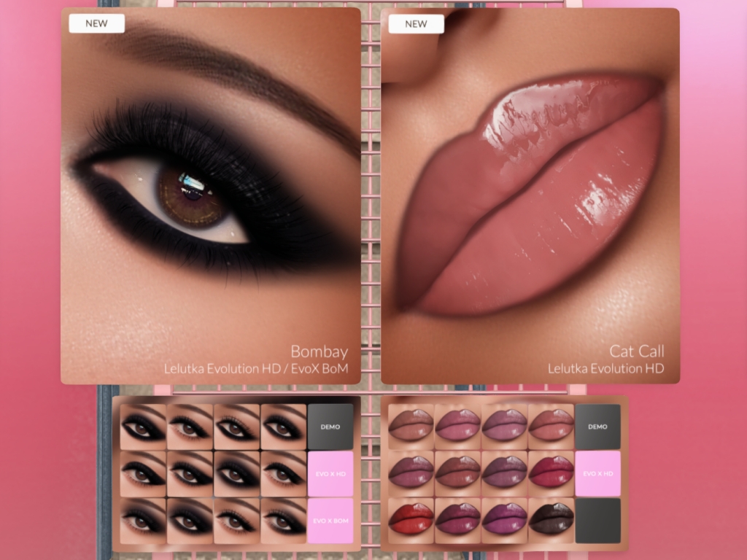The height and width of the screenshot is (560, 747).
Task: Select EVO X HD for Bombay eyeshadow
Action: (330, 473)
